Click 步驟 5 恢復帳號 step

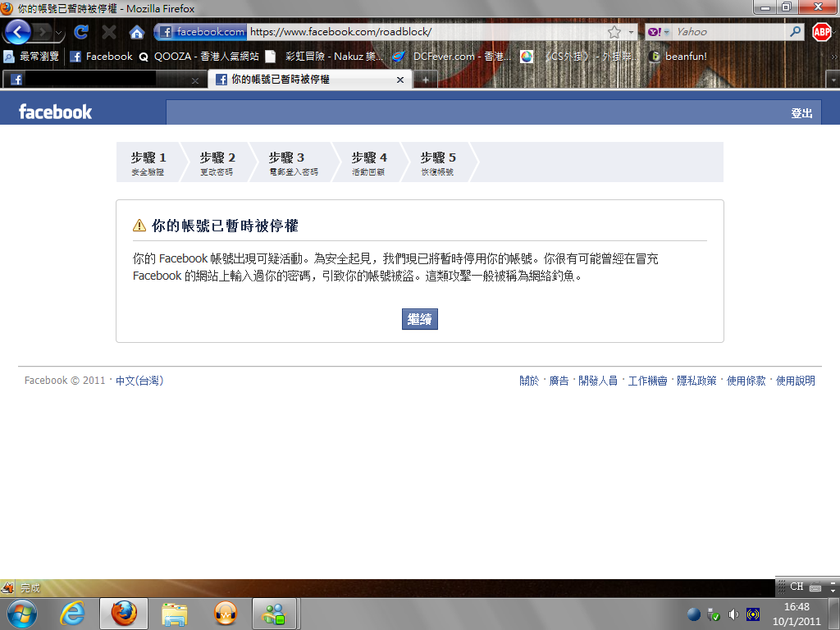point(438,163)
